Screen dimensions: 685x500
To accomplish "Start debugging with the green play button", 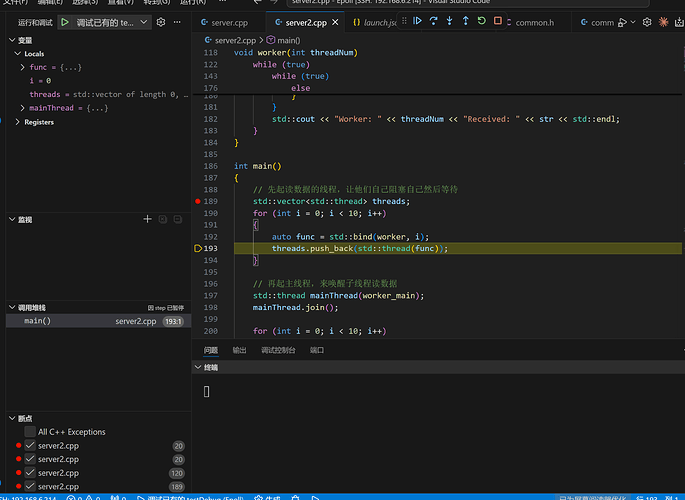I will click(x=65, y=22).
